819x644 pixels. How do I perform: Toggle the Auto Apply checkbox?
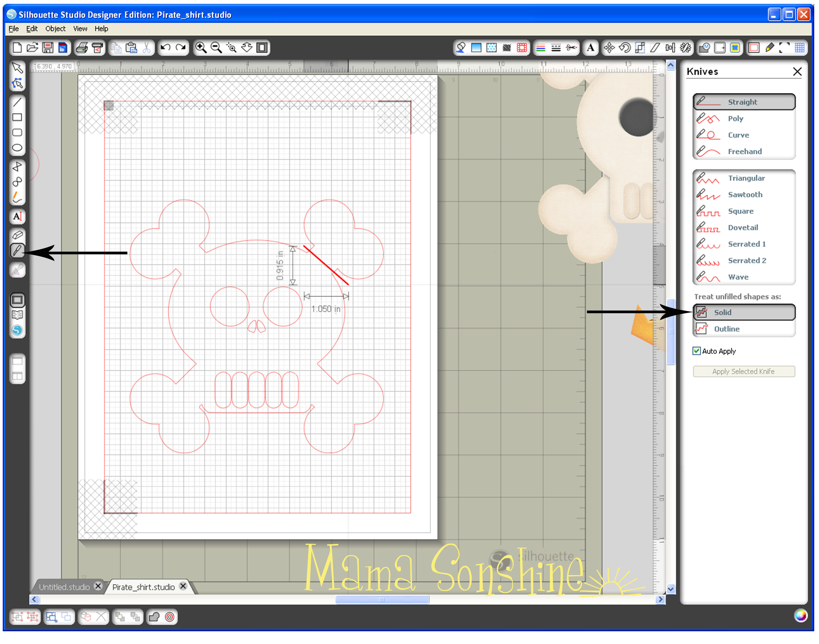[696, 351]
